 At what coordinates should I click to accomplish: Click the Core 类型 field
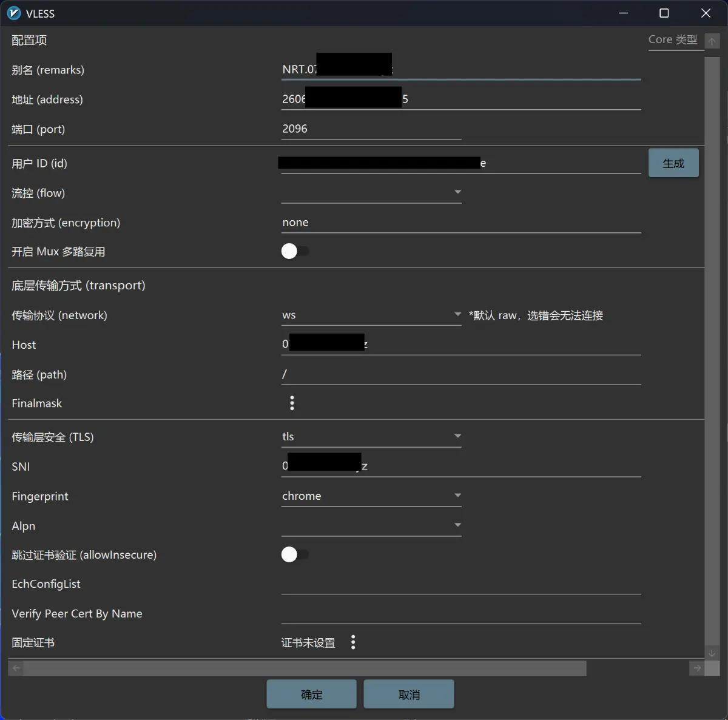676,40
